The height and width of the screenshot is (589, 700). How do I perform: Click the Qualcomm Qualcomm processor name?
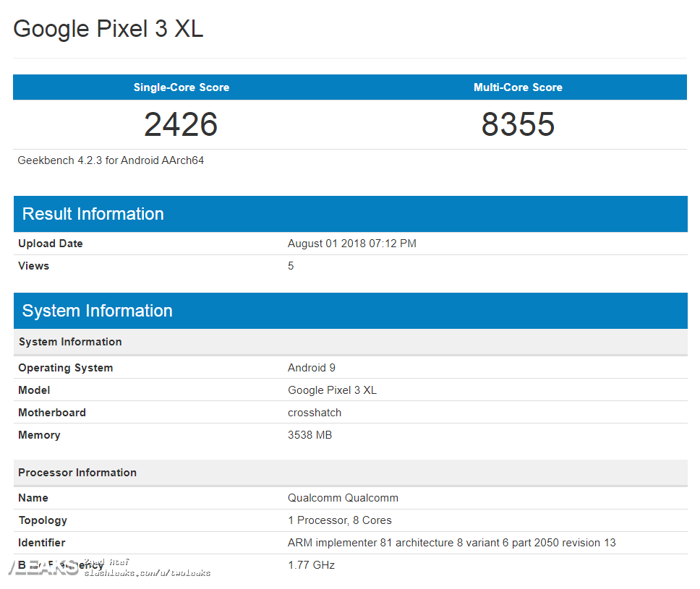[343, 498]
